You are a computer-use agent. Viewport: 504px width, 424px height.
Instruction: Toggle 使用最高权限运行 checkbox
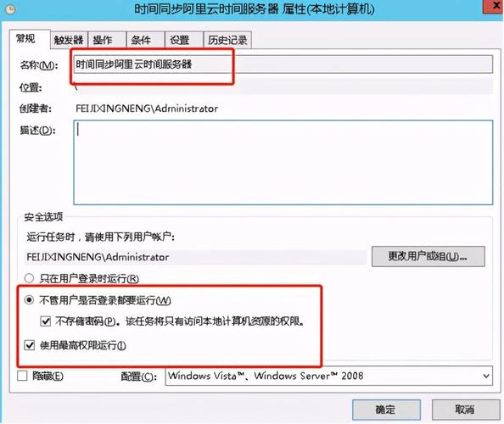tap(30, 345)
